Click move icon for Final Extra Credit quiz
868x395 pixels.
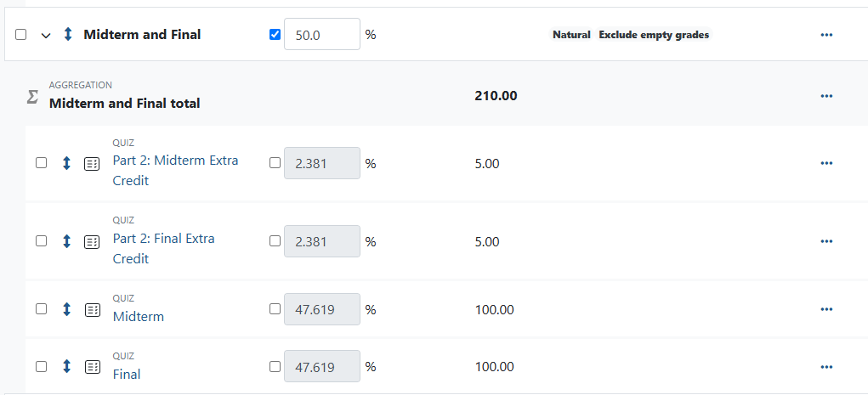[x=66, y=241]
